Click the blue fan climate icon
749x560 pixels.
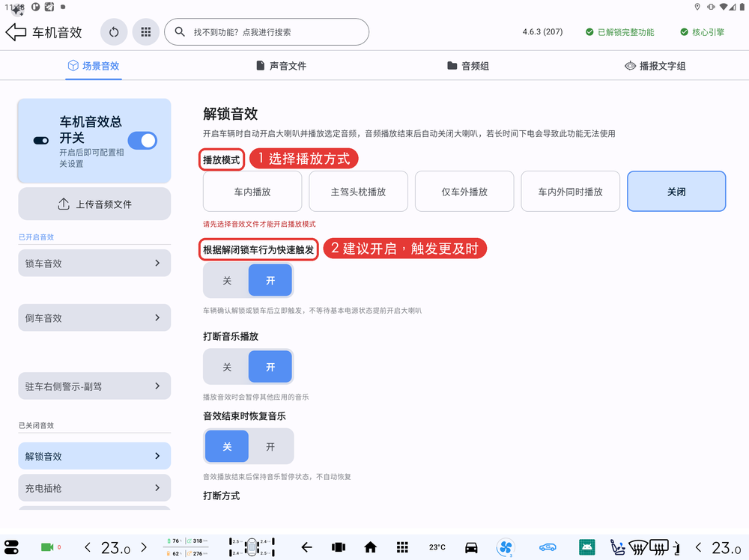[x=506, y=547]
